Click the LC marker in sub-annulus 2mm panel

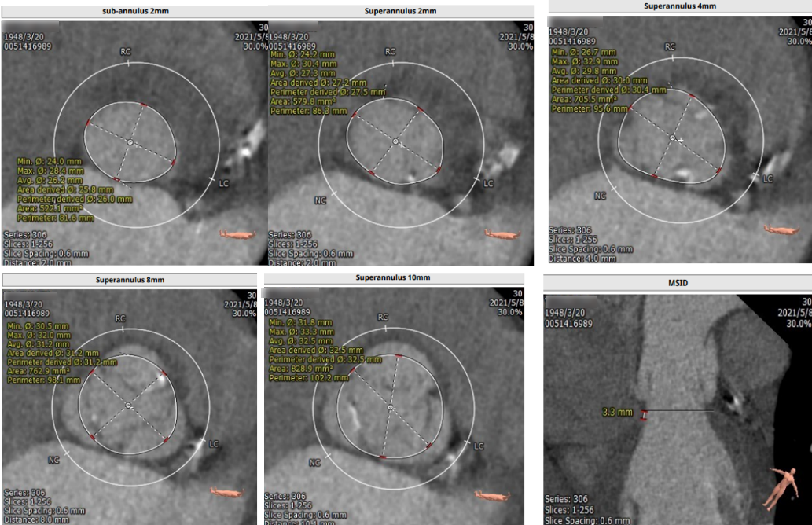coord(223,183)
